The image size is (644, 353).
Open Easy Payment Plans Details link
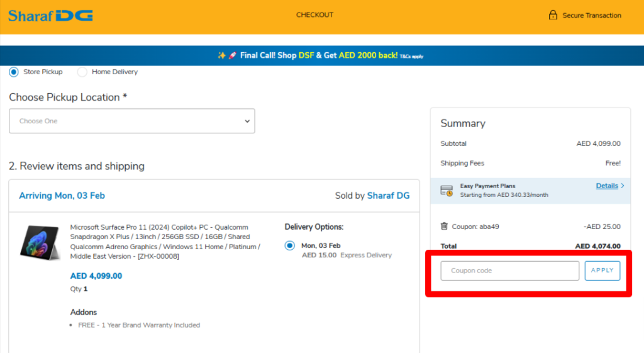coord(607,186)
